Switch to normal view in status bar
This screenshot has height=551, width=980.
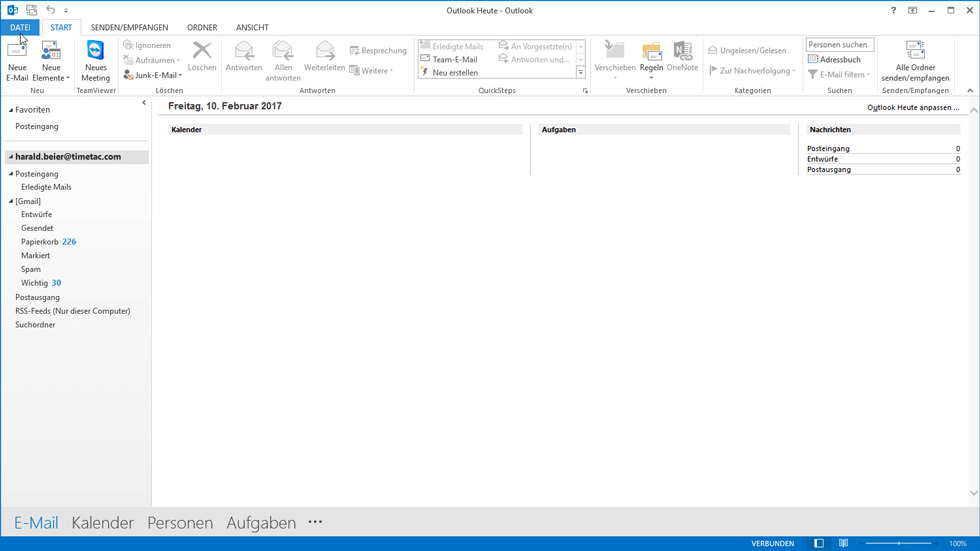[819, 544]
